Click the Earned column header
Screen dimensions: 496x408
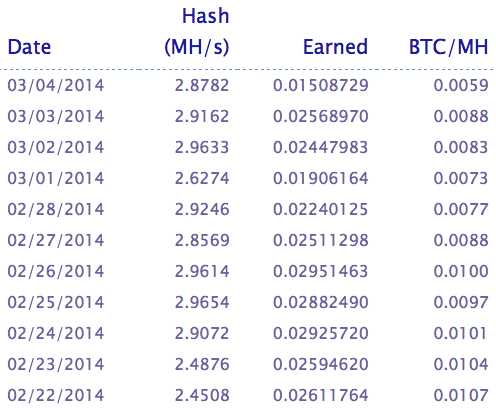point(335,47)
